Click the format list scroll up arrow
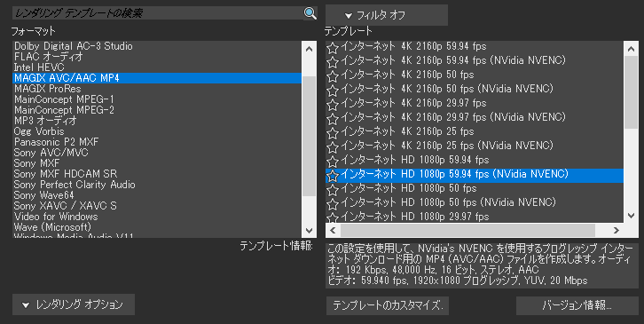 (x=310, y=49)
